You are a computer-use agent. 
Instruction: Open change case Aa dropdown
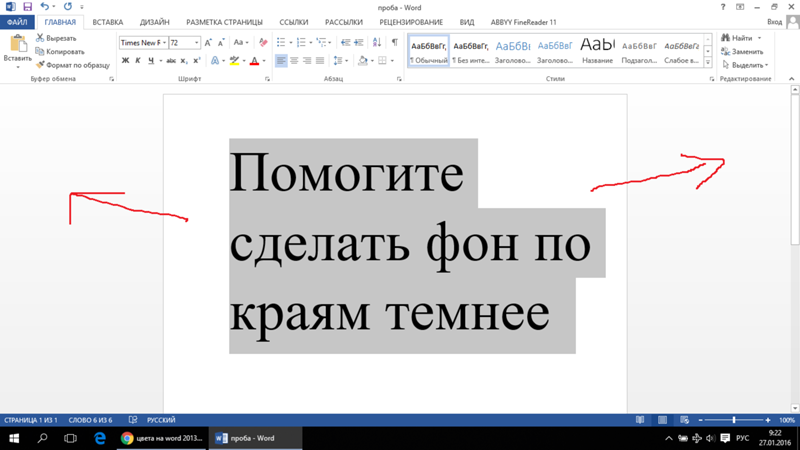click(241, 43)
